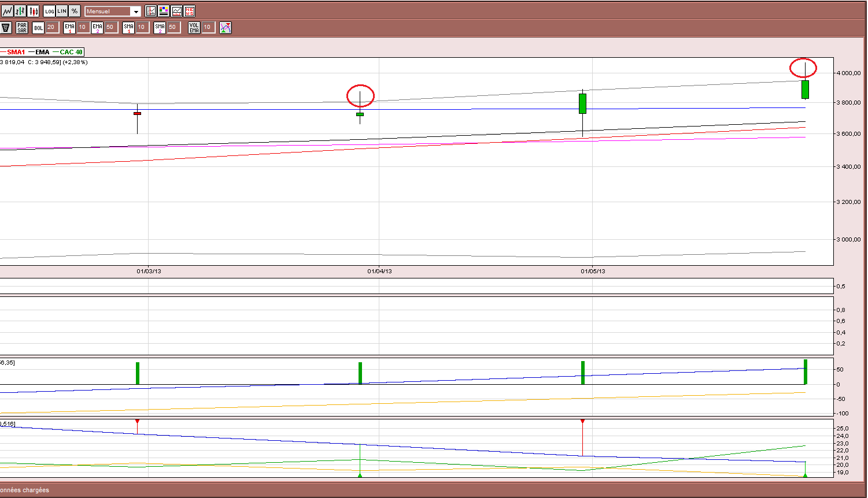Click the crossing-lines signals icon
868x498 pixels.
coord(226,27)
